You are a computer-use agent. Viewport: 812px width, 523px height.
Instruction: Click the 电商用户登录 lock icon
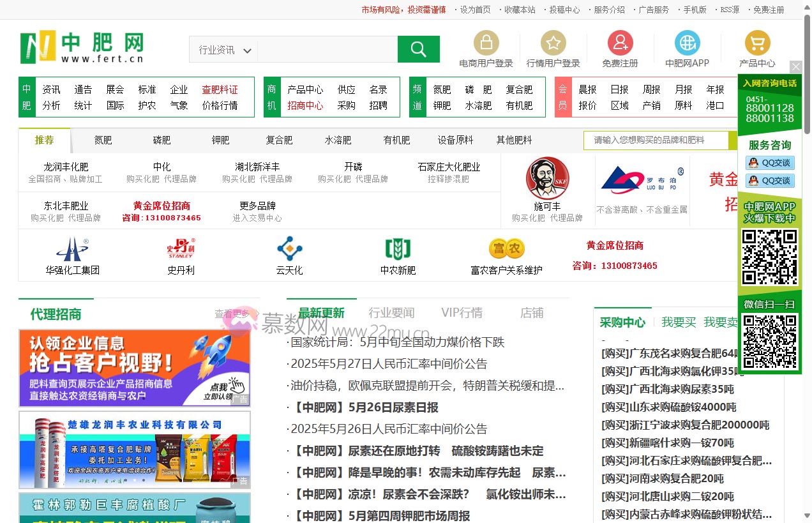click(486, 42)
